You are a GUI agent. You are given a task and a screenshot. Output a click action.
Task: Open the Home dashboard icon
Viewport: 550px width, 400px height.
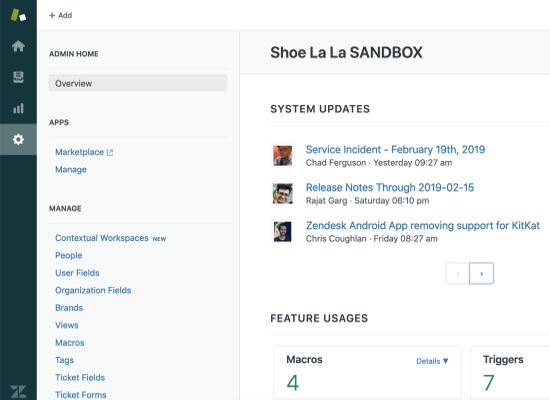[x=18, y=46]
